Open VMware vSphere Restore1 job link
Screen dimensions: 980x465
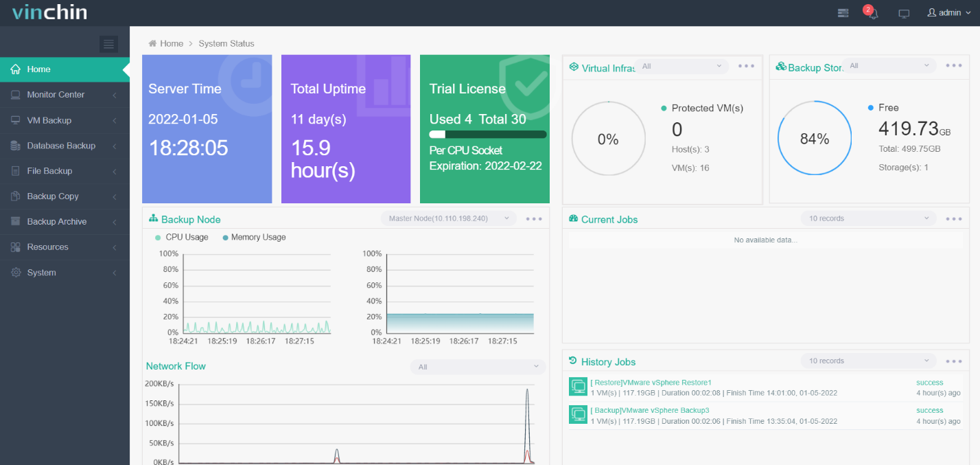[651, 383]
